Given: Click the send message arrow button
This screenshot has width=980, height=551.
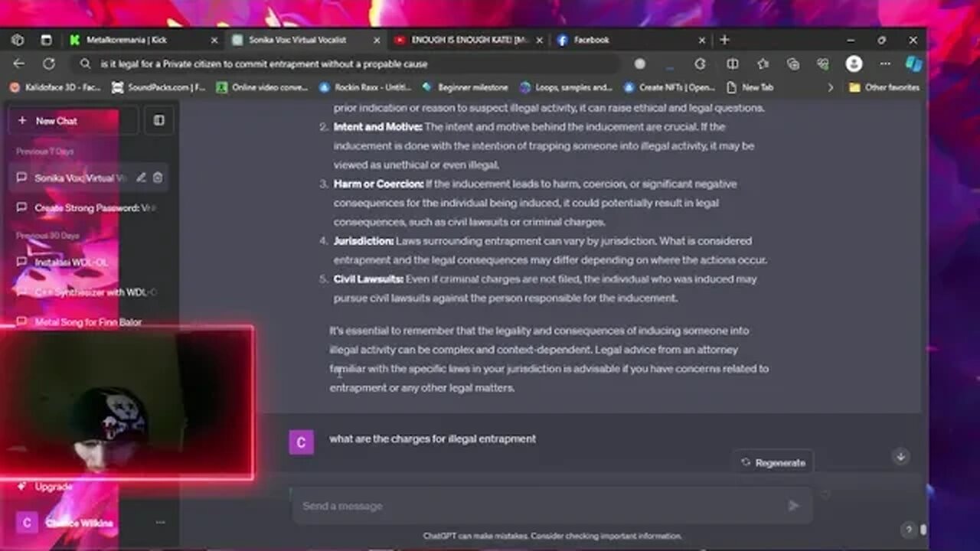Looking at the screenshot, I should pyautogui.click(x=793, y=506).
